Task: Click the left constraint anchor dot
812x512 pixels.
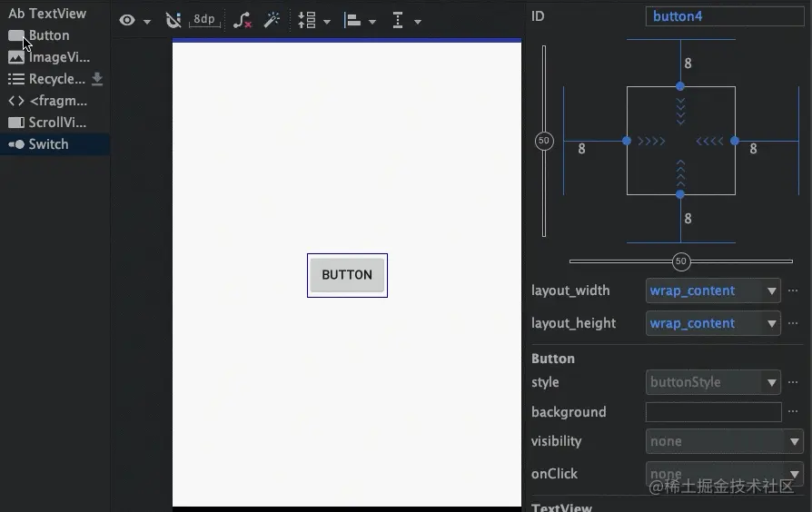Action: pos(627,141)
